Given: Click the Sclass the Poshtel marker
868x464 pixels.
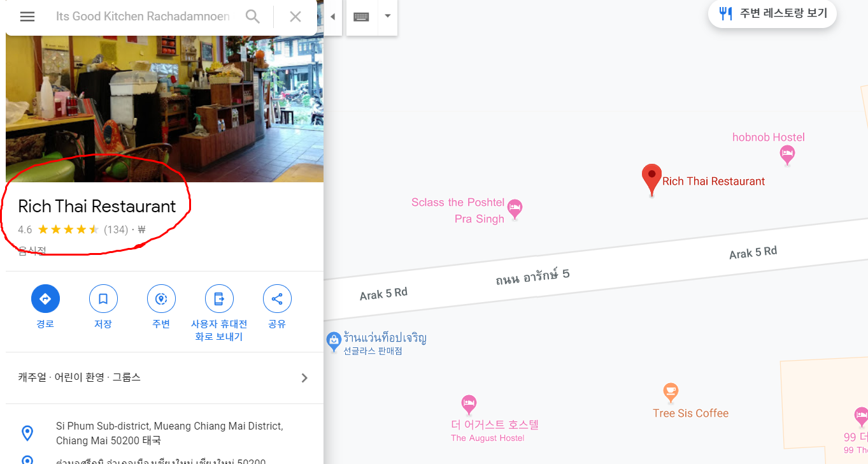Looking at the screenshot, I should pos(515,208).
